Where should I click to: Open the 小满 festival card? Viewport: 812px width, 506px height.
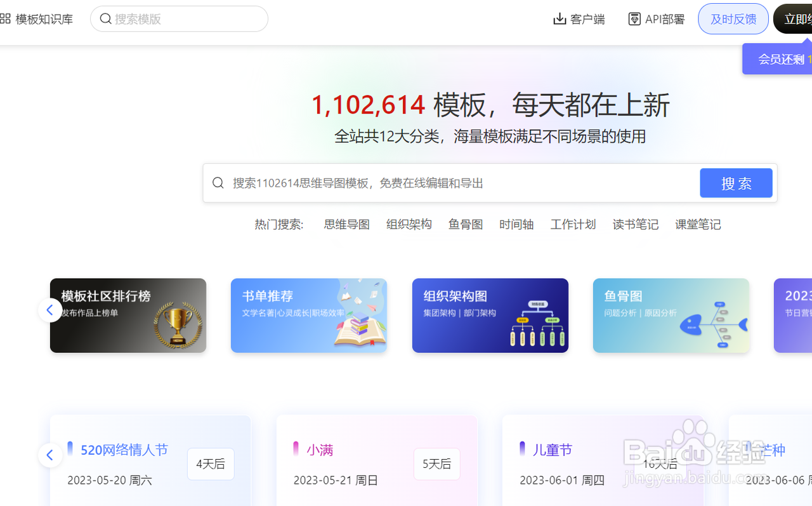(377, 461)
